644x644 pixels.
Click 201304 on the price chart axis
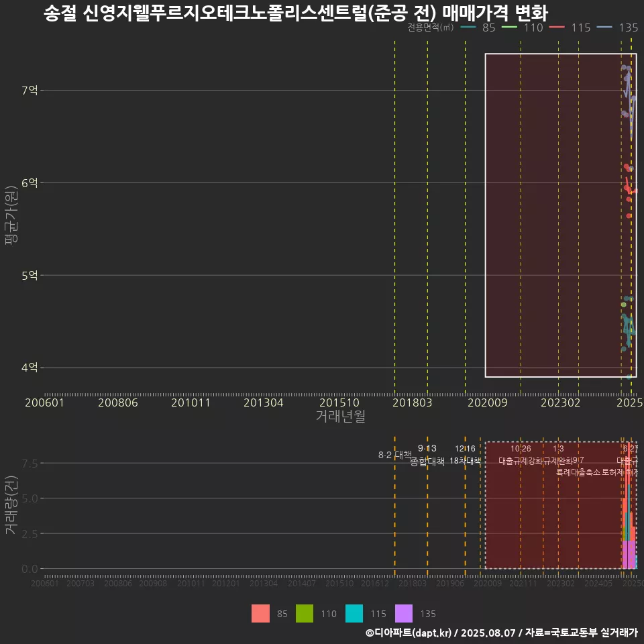(264, 402)
